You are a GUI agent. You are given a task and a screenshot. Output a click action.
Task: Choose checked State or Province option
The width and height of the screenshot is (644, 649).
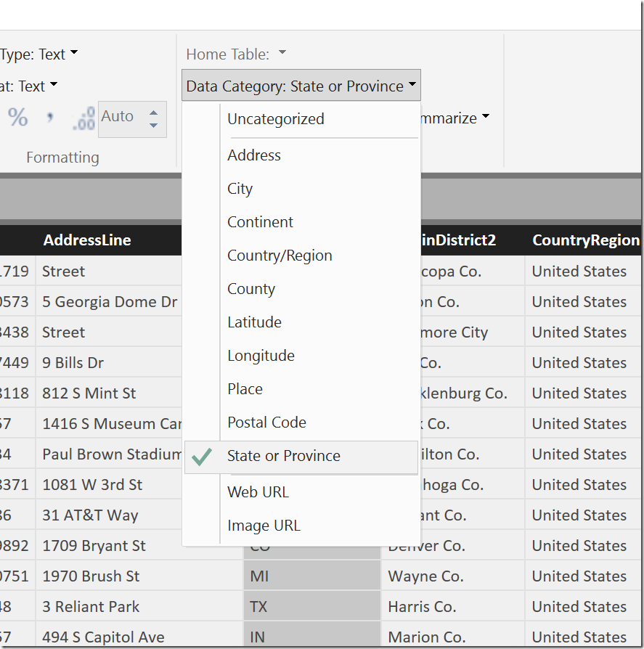pyautogui.click(x=301, y=456)
